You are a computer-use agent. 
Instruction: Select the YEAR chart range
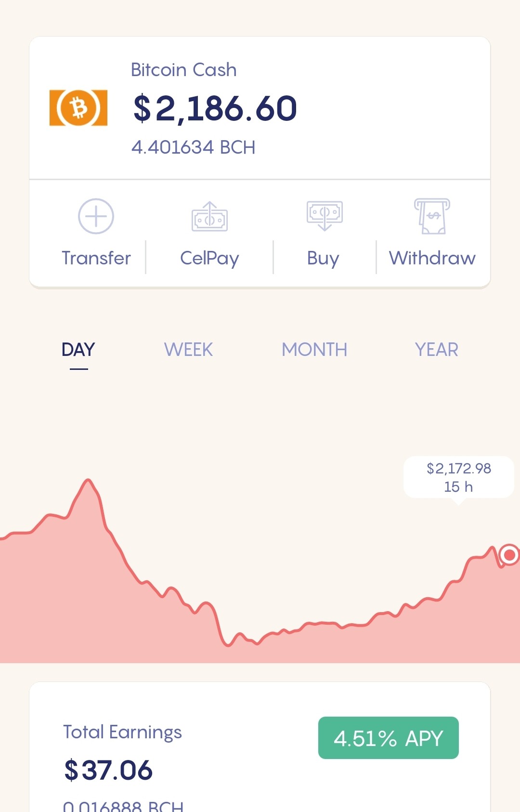pos(437,350)
